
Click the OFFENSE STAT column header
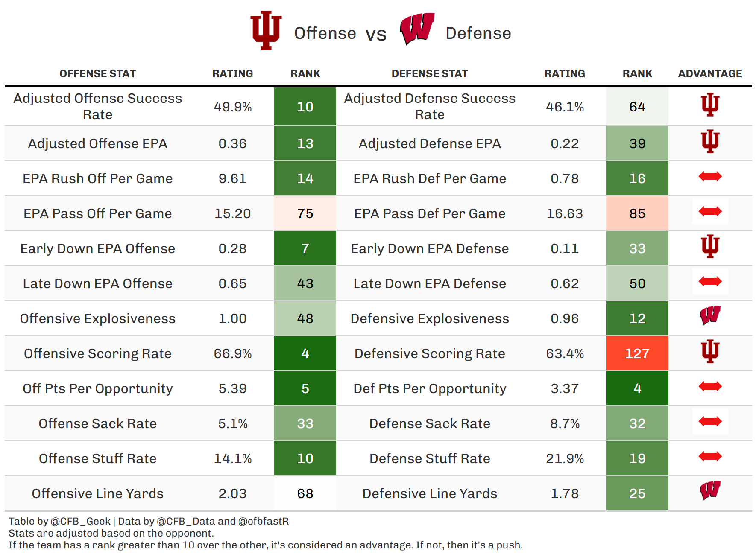pyautogui.click(x=97, y=74)
